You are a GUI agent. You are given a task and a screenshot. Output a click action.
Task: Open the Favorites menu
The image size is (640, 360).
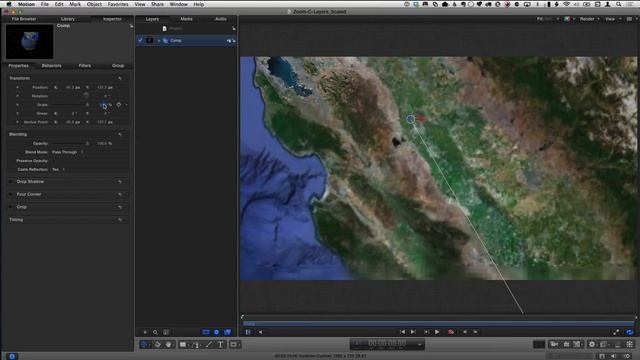pyautogui.click(x=118, y=4)
